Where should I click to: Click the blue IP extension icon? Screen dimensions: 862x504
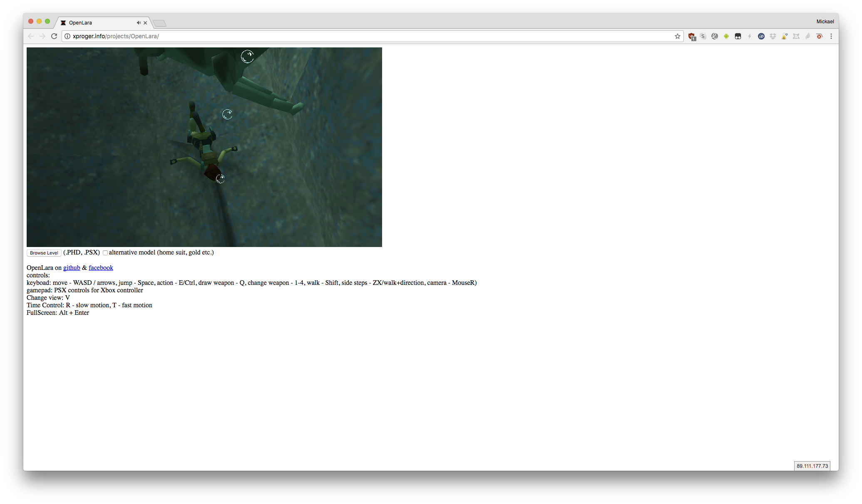[761, 36]
